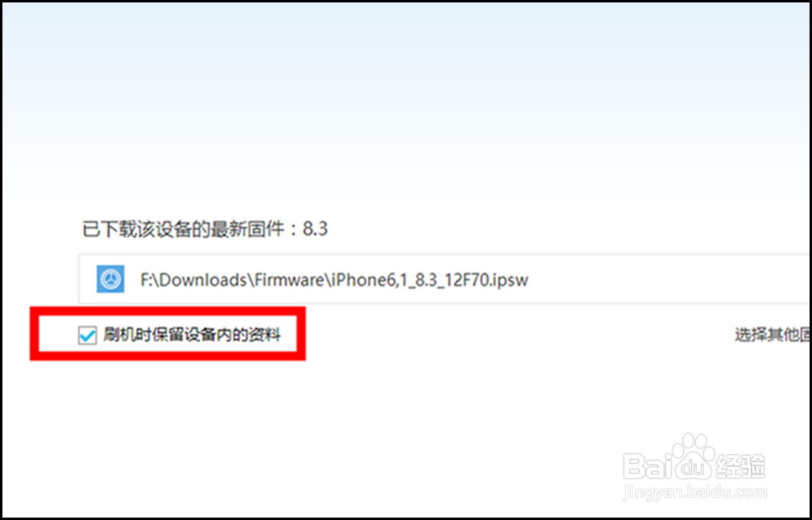Viewport: 812px width, 520px height.
Task: Click the empty right end of the path box
Action: [673, 279]
